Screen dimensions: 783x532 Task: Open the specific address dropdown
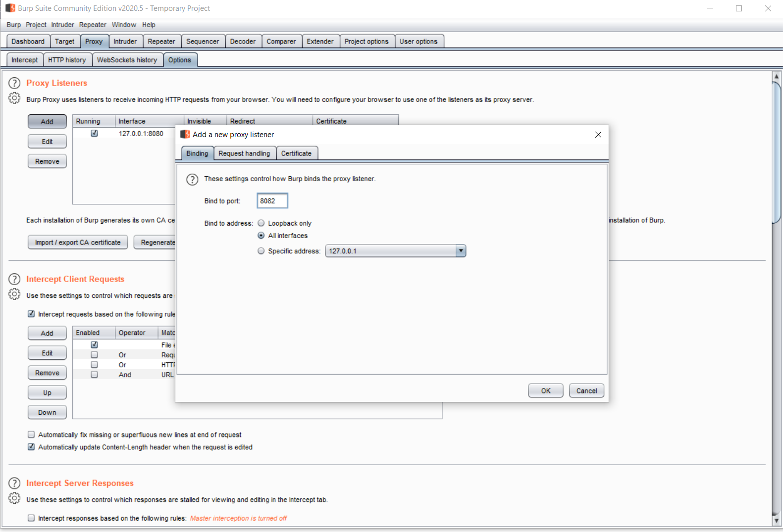461,251
